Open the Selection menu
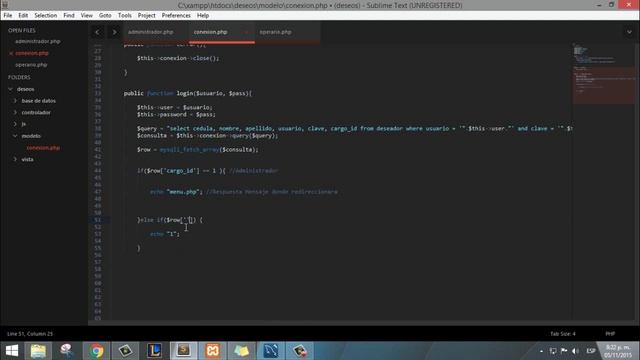The image size is (640, 360). click(45, 16)
